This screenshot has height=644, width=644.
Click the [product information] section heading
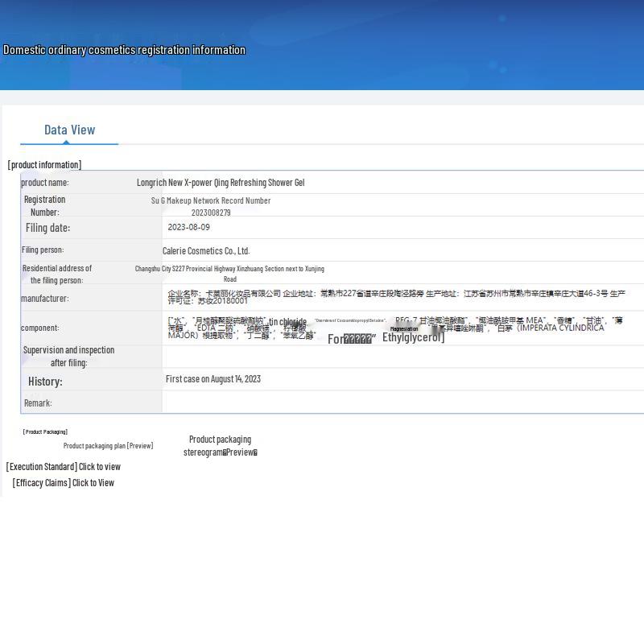click(x=44, y=165)
